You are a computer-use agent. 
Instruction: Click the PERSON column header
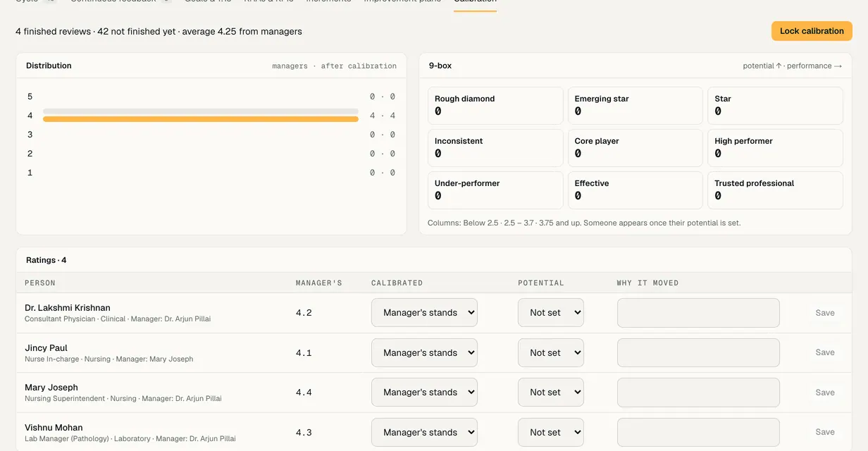(x=40, y=283)
